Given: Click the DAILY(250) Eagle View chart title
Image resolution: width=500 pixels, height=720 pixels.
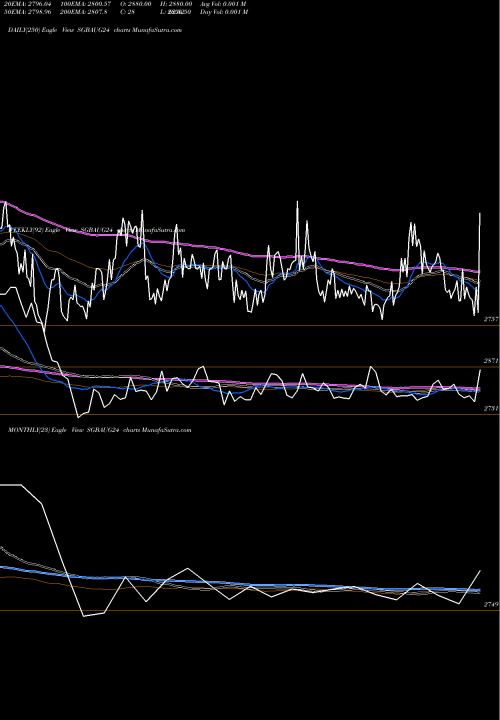Looking at the screenshot, I should pos(95,30).
